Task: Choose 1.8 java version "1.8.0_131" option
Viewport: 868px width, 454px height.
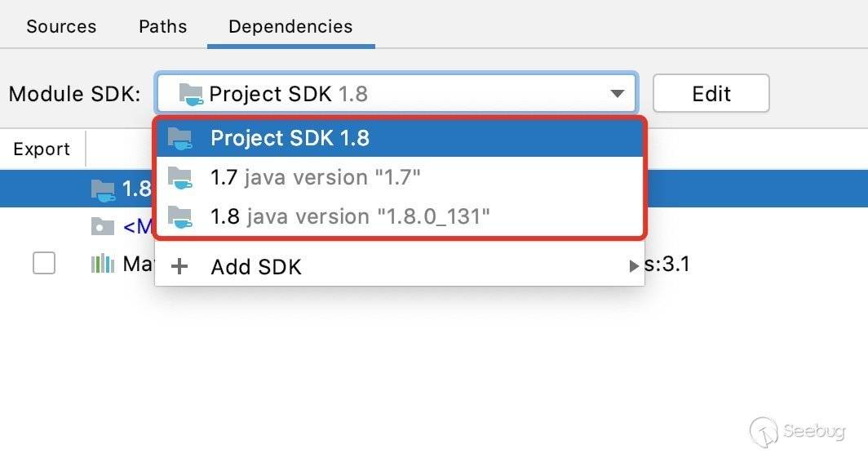Action: point(350,216)
